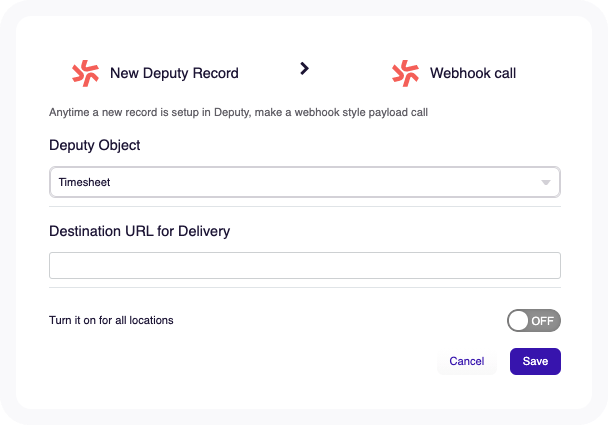Image resolution: width=608 pixels, height=425 pixels.
Task: Click the Save button
Action: coord(535,361)
